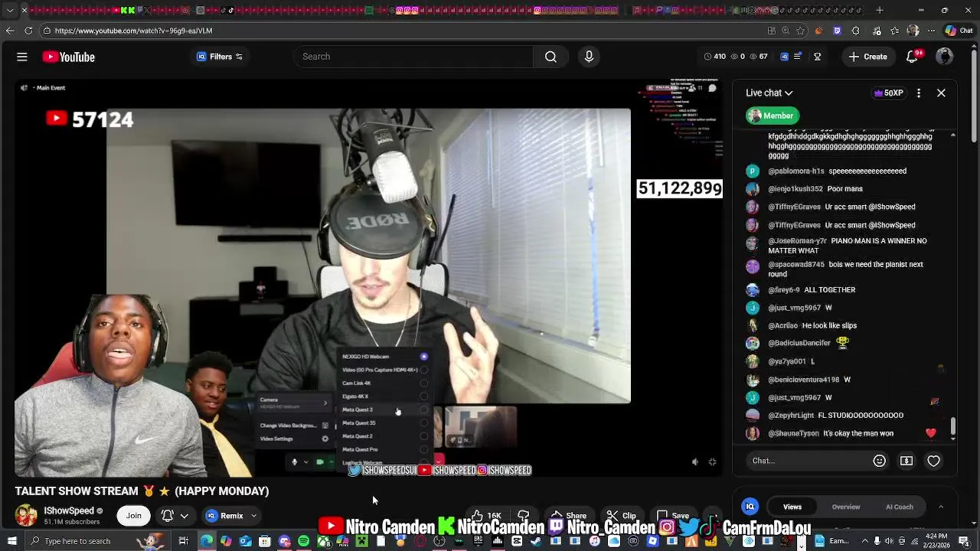Click the 50XP crown badge
This screenshot has width=980, height=551.
click(x=888, y=93)
